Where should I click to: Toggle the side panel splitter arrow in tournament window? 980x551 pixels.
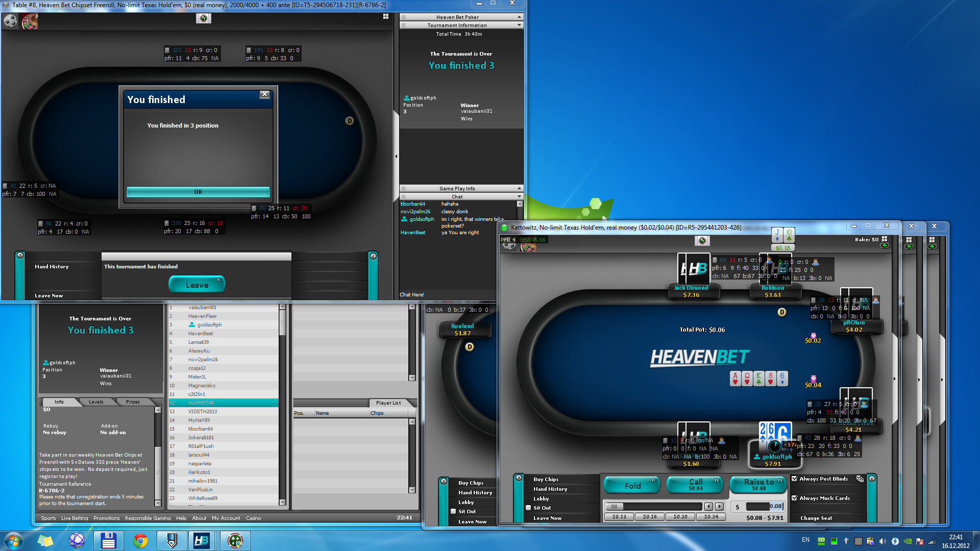point(396,156)
